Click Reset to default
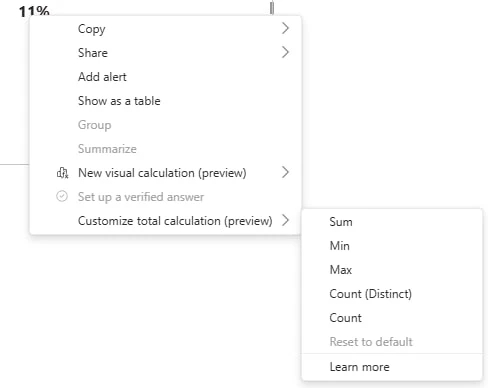This screenshot has width=488, height=388. [392, 342]
